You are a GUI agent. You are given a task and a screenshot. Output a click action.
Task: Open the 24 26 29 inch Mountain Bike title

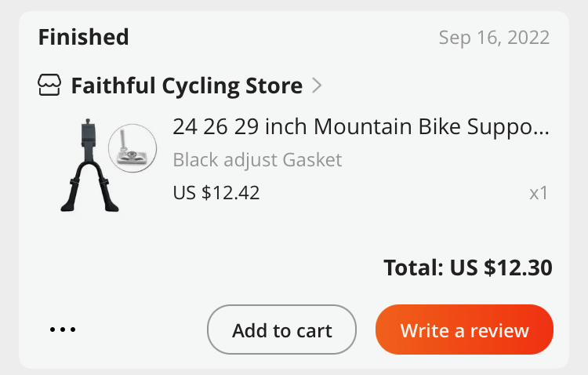[361, 126]
